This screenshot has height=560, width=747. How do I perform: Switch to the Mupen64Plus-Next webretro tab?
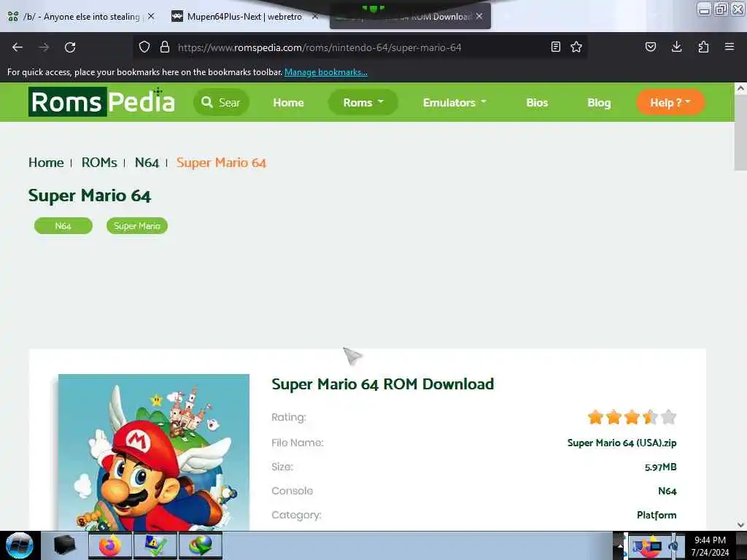pos(244,17)
